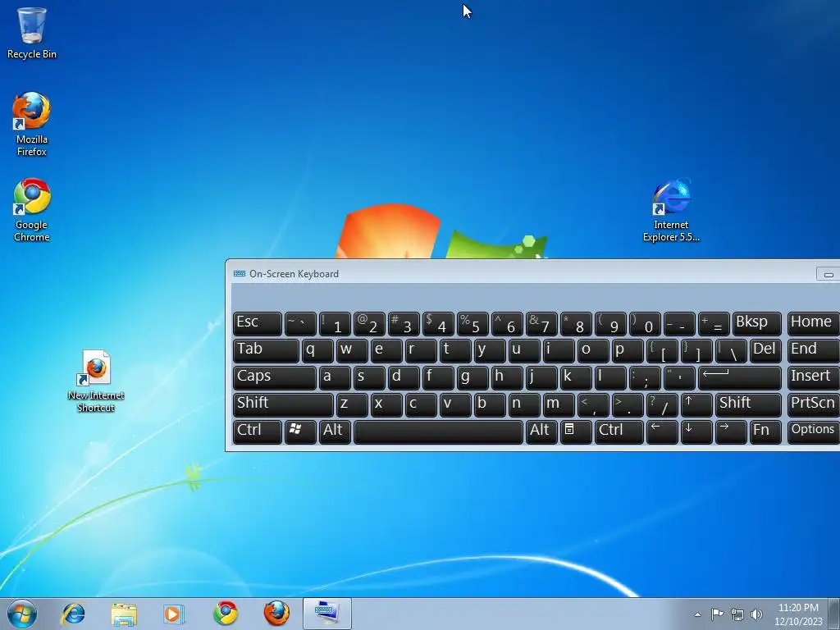Click the Del key

[765, 351]
